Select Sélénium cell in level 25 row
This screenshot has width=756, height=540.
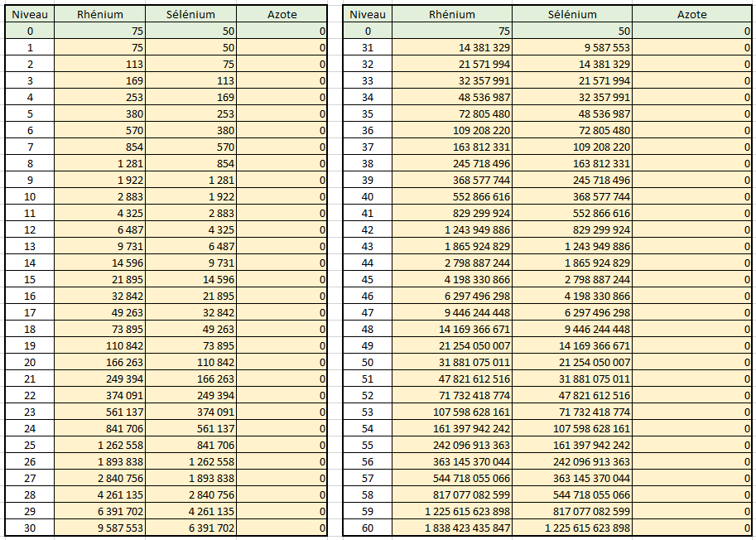190,445
